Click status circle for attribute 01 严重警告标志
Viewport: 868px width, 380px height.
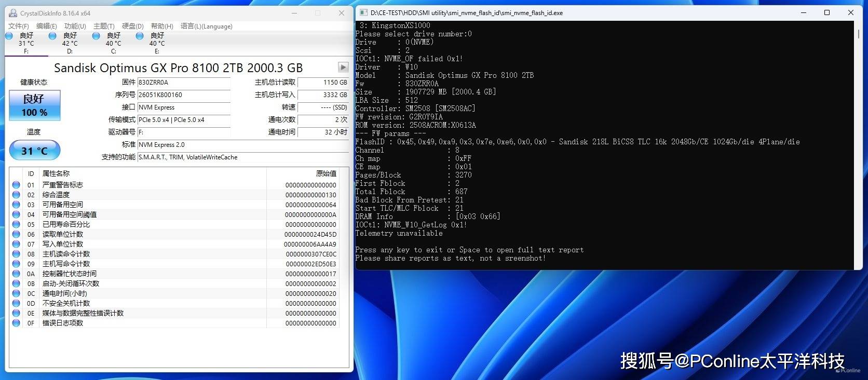click(16, 185)
